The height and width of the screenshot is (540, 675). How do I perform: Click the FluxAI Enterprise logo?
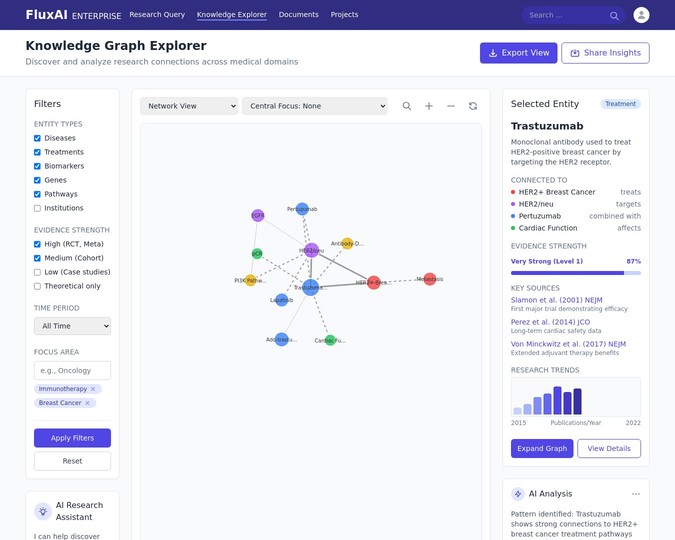pos(73,15)
